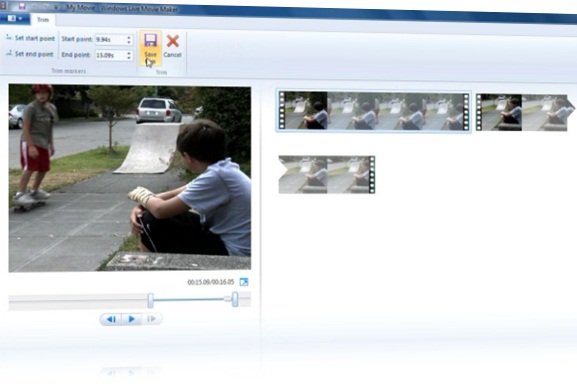
Task: Increase the End point value with the up arrow
Action: [129, 53]
